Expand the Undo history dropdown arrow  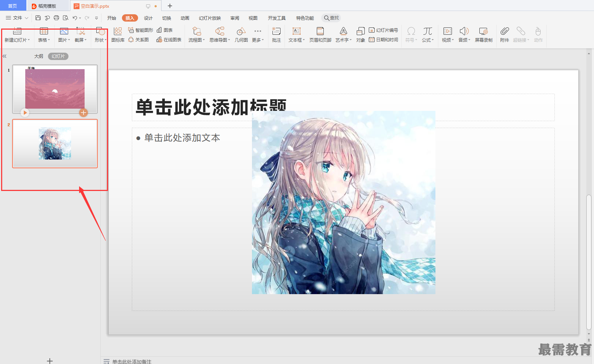(x=80, y=18)
